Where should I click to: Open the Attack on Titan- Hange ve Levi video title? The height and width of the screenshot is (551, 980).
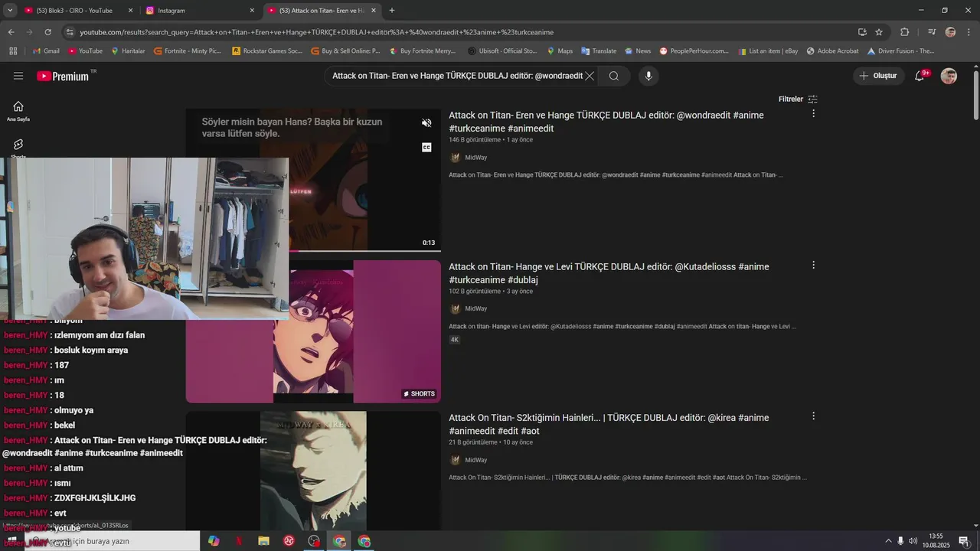tap(609, 273)
